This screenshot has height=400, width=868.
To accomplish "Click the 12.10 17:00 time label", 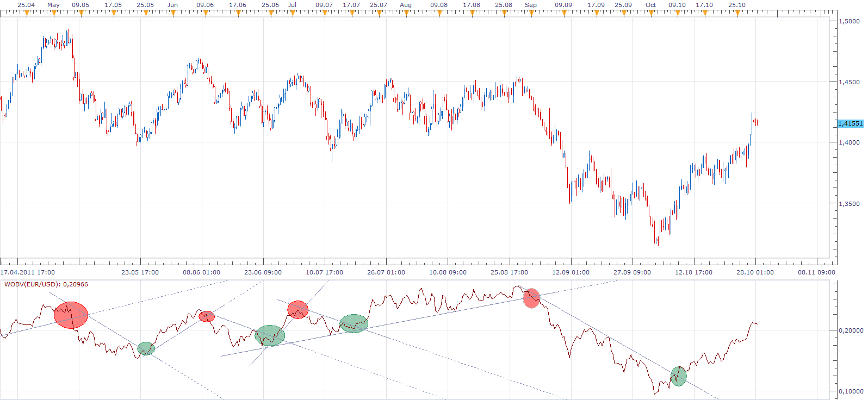I will pos(694,272).
